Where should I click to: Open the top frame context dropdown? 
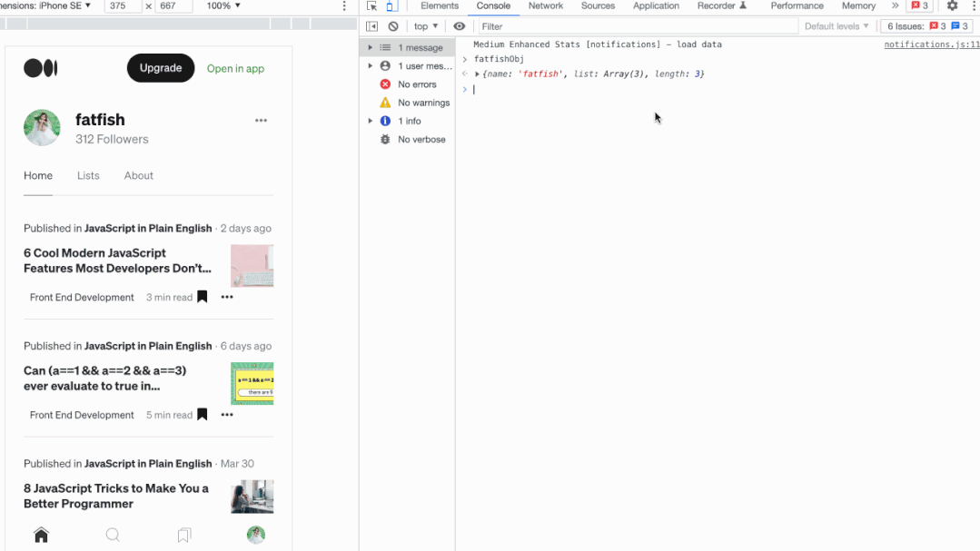click(424, 25)
